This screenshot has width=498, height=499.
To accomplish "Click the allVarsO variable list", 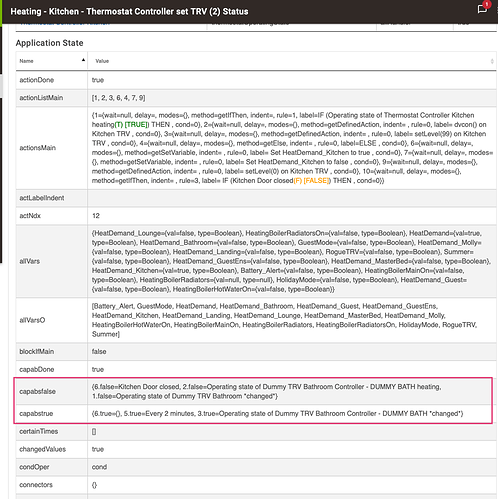I will coord(285,320).
